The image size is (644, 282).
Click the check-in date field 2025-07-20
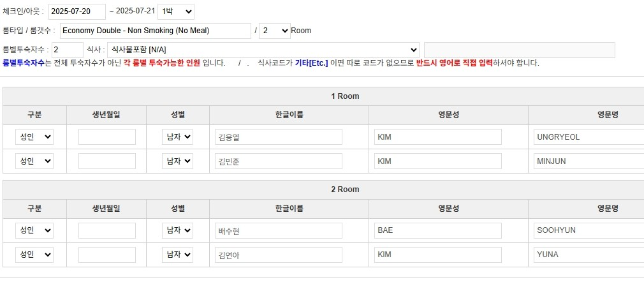[x=77, y=11]
